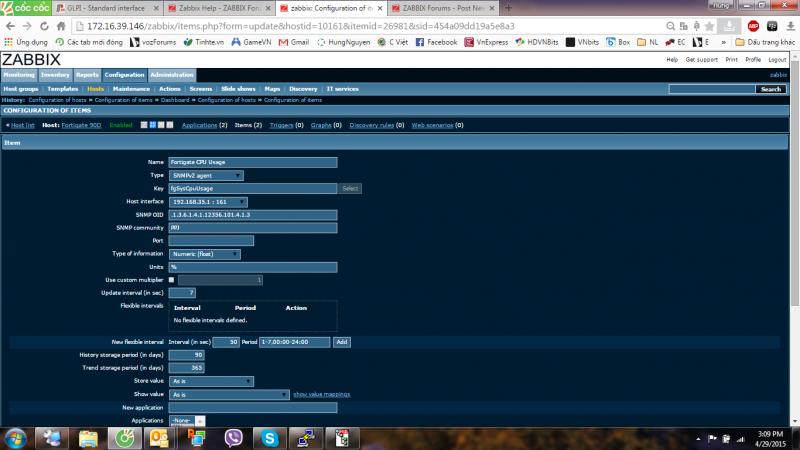The width and height of the screenshot is (800, 450).
Task: Click the Windows Start button
Action: [x=16, y=439]
